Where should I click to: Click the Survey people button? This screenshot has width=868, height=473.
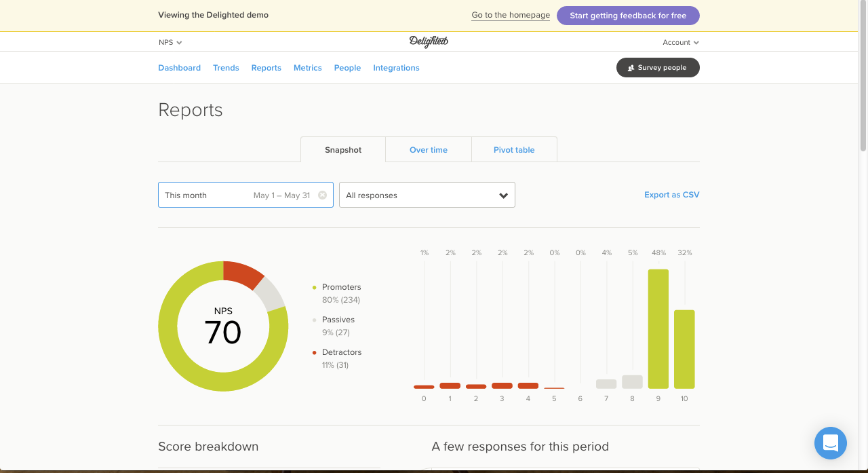coord(658,68)
